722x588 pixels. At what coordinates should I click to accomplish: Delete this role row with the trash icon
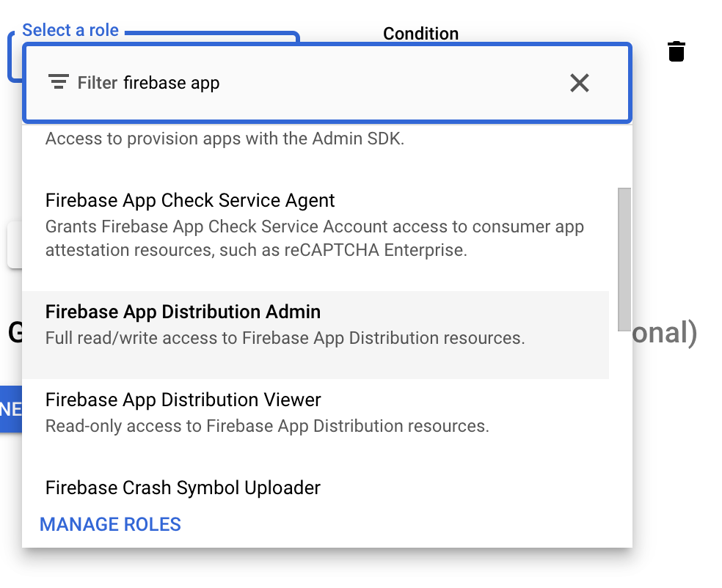point(677,51)
